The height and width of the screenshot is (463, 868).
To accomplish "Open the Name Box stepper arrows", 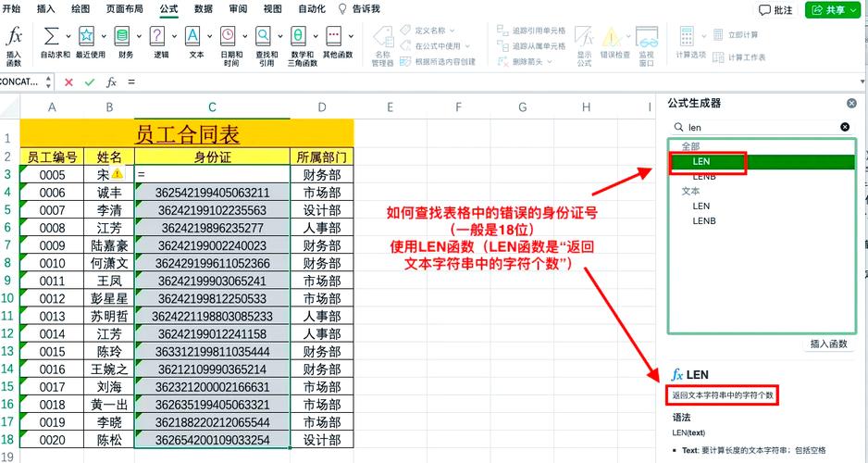I will pos(48,82).
